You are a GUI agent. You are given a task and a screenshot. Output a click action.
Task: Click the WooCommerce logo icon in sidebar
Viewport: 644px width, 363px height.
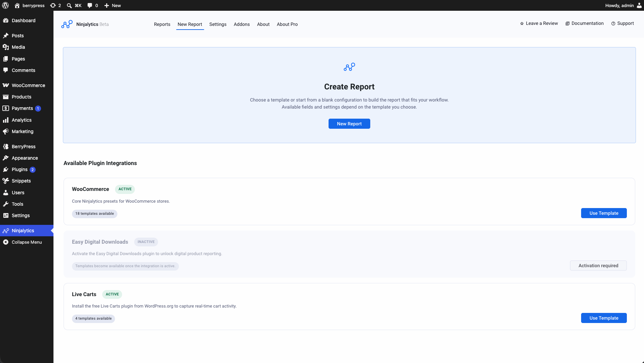6,85
